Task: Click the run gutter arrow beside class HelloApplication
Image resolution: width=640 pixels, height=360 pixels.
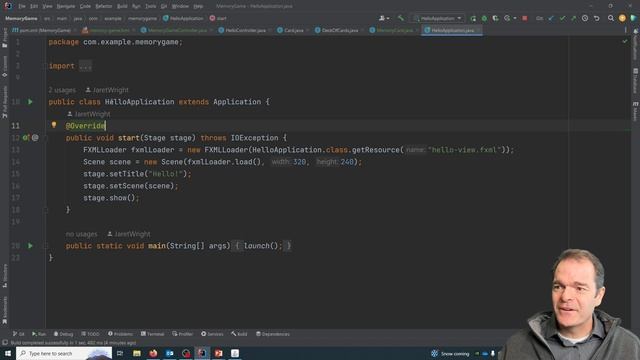Action: coord(30,102)
